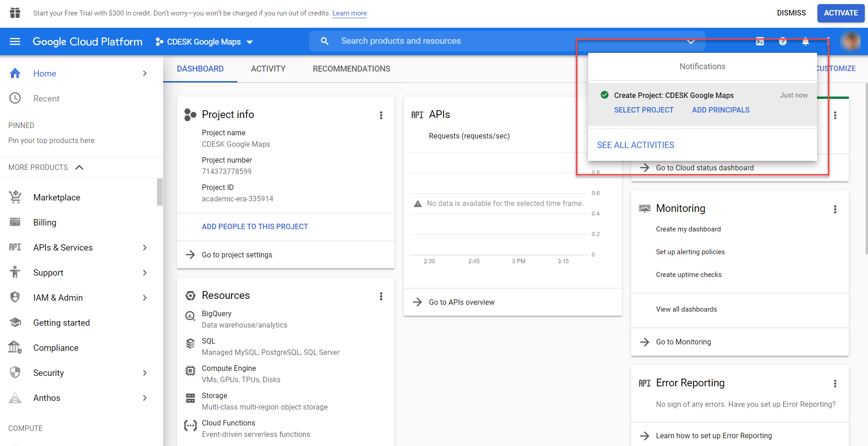Click the Marketplace cart icon
Screen dimensions: 868x446
(15, 197)
